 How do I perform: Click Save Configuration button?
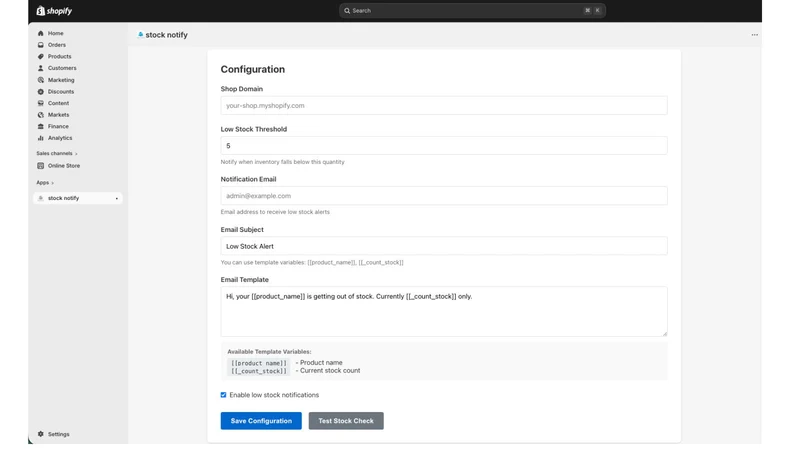[261, 421]
